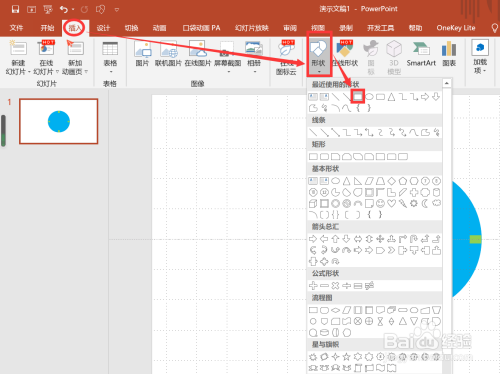
Task: Select the left arrow in 箭头总汇
Action: (324, 239)
